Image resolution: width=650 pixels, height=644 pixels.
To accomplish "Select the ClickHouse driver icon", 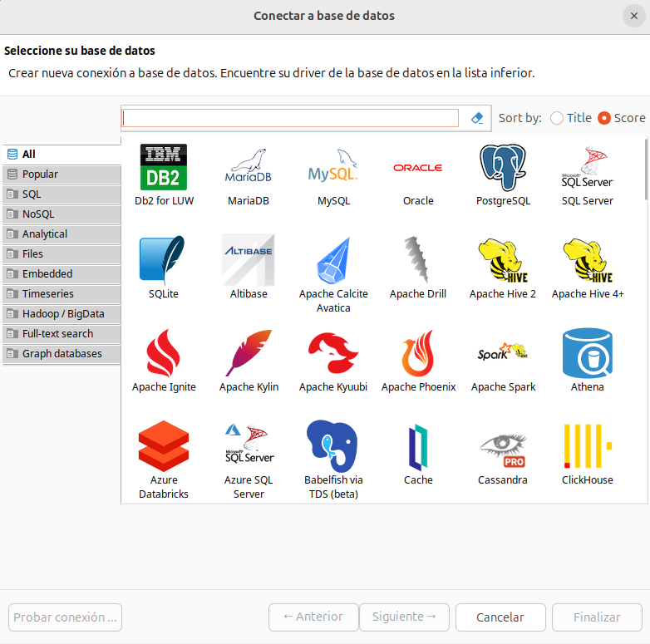I will (x=588, y=447).
